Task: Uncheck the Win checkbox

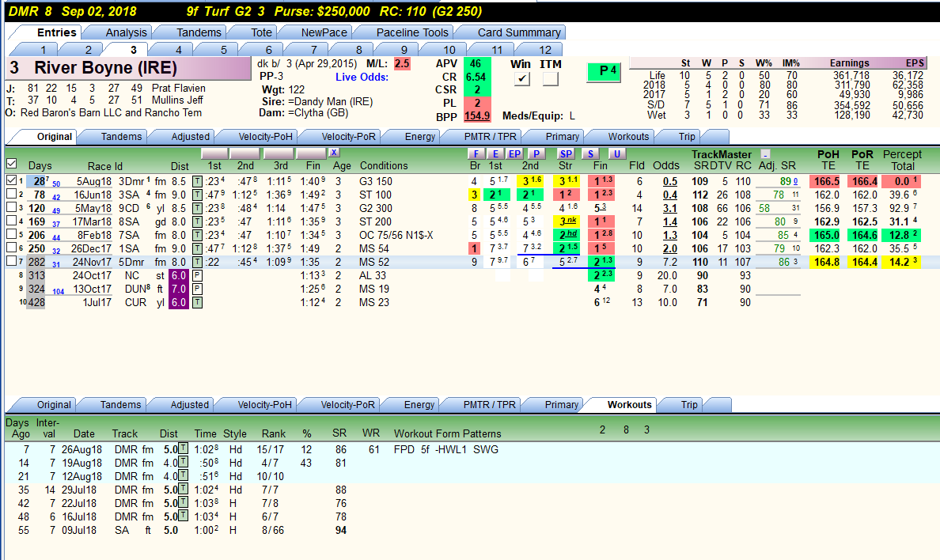Action: (x=522, y=78)
